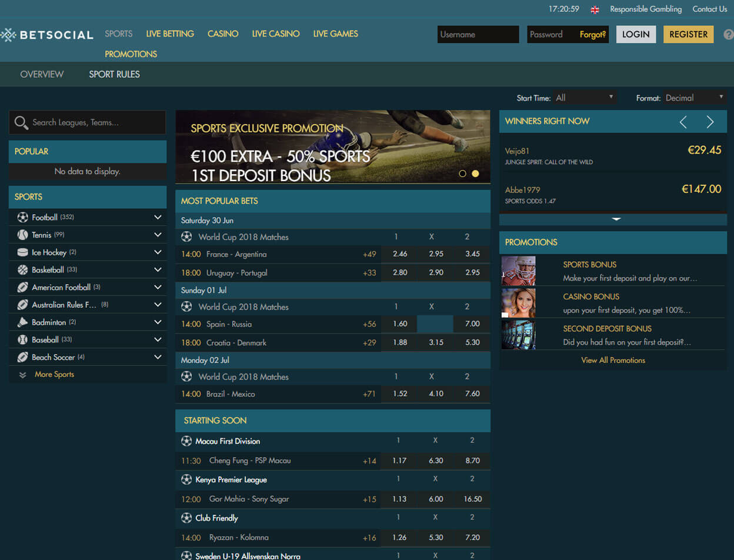This screenshot has width=734, height=560.
Task: Select France win odds 2.46
Action: 399,254
